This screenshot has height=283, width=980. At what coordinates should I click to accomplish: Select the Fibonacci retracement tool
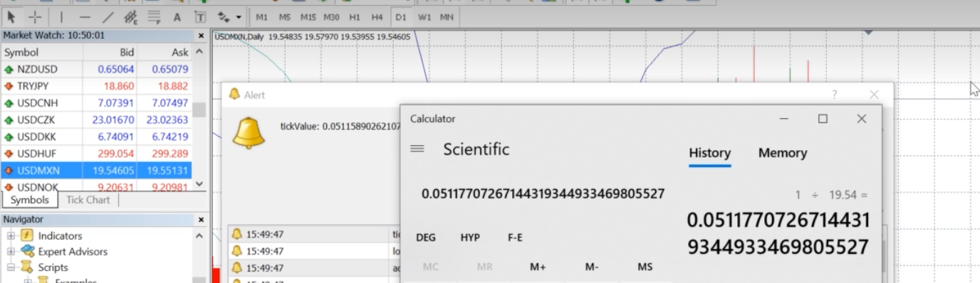pyautogui.click(x=154, y=16)
